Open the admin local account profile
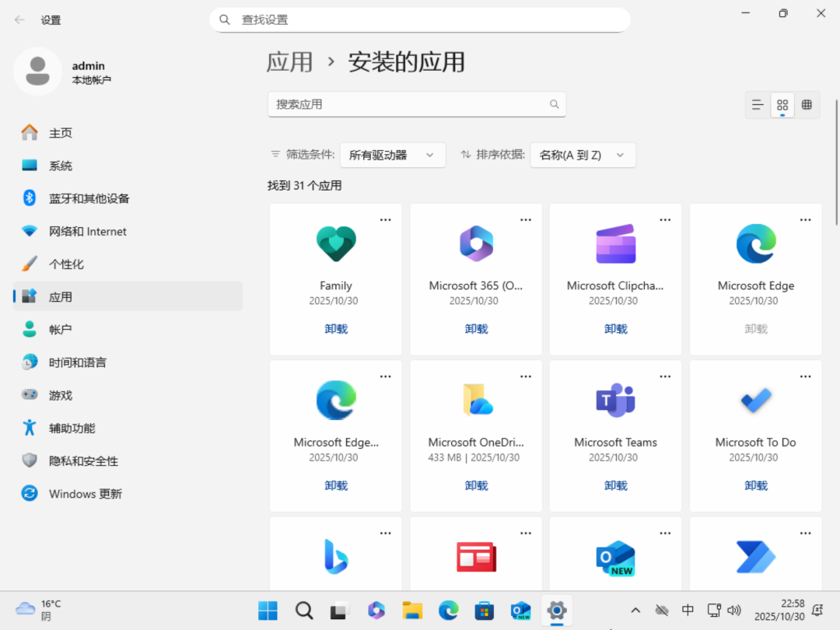This screenshot has width=840, height=630. tap(63, 72)
